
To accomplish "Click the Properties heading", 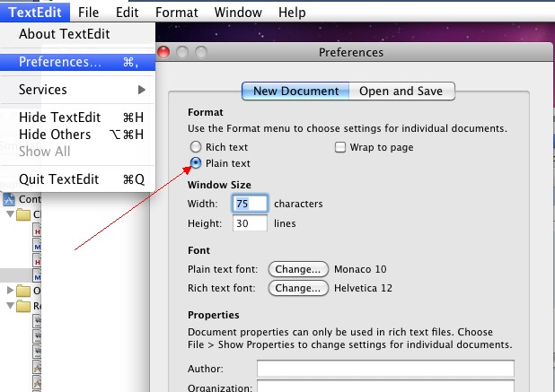I will 214,315.
